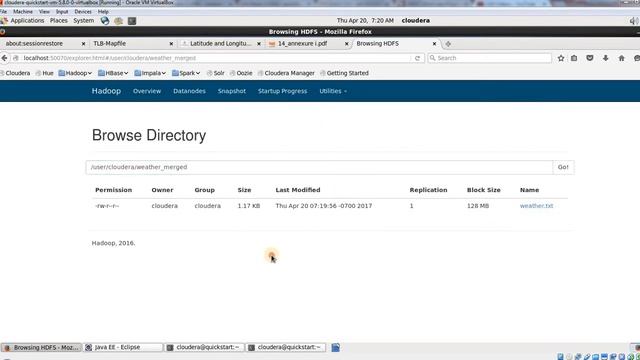Open the Oozie bookmark
Image resolution: width=640 pixels, height=360 pixels.
point(241,73)
